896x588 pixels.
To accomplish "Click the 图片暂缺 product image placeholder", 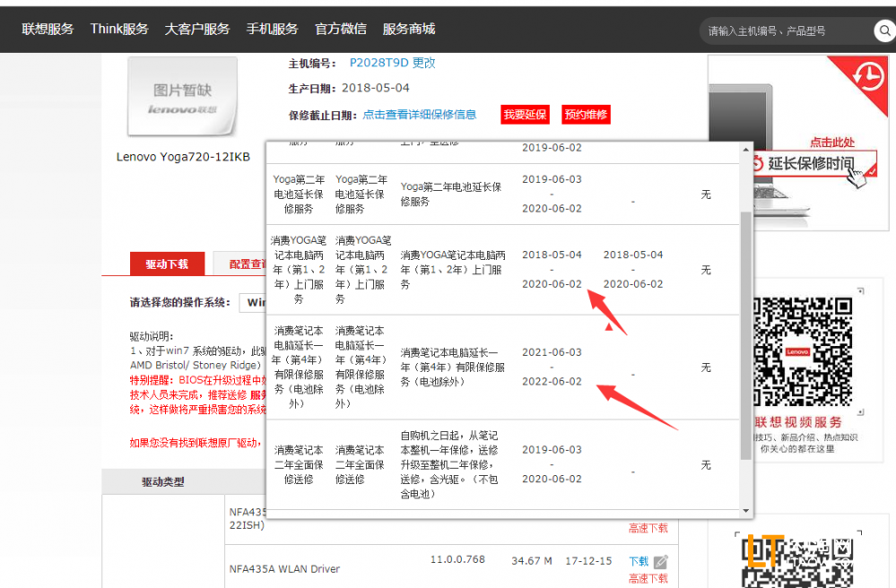I will point(182,97).
